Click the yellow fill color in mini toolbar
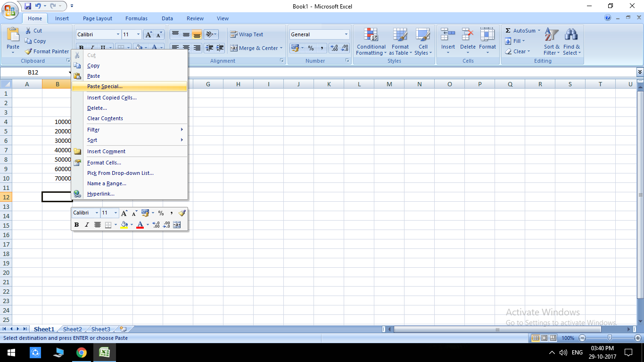The width and height of the screenshot is (644, 362). (124, 225)
